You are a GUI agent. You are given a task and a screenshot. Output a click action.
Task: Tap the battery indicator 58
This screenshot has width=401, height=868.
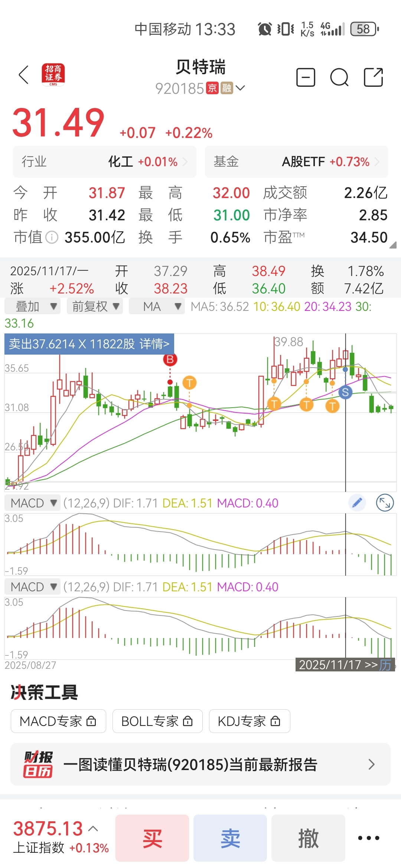(x=364, y=29)
